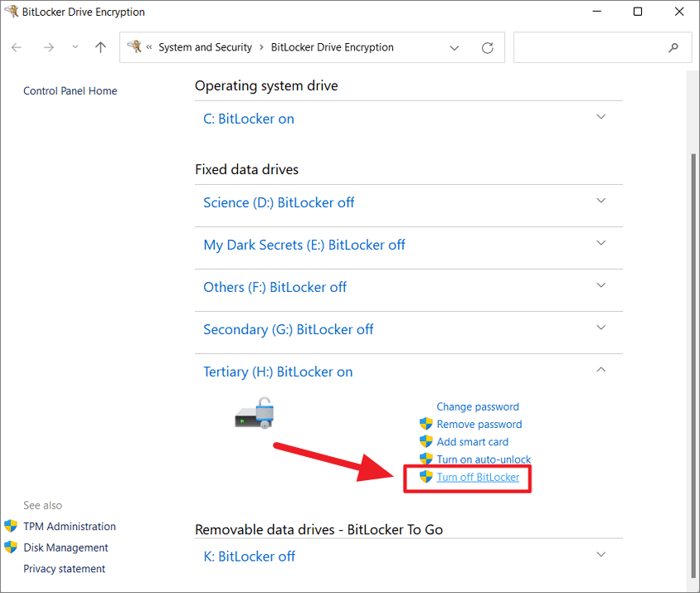700x593 pixels.
Task: Click the unlocked drive icon for H:
Action: tap(255, 413)
